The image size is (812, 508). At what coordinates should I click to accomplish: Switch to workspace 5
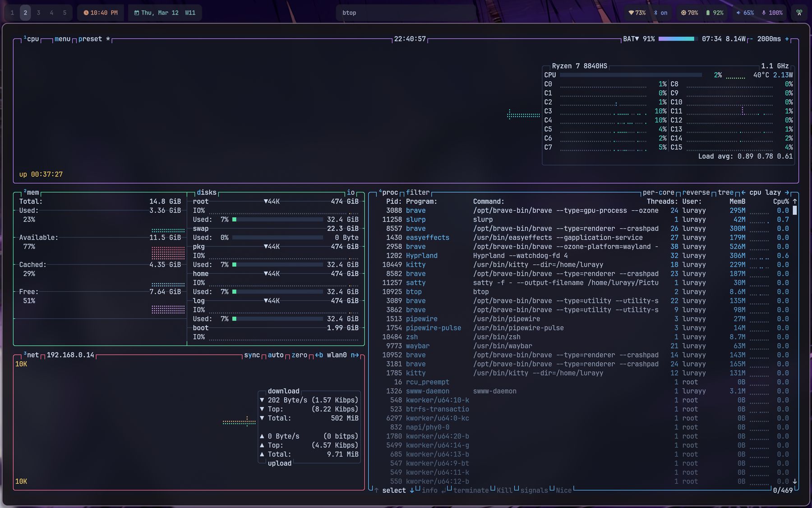65,13
